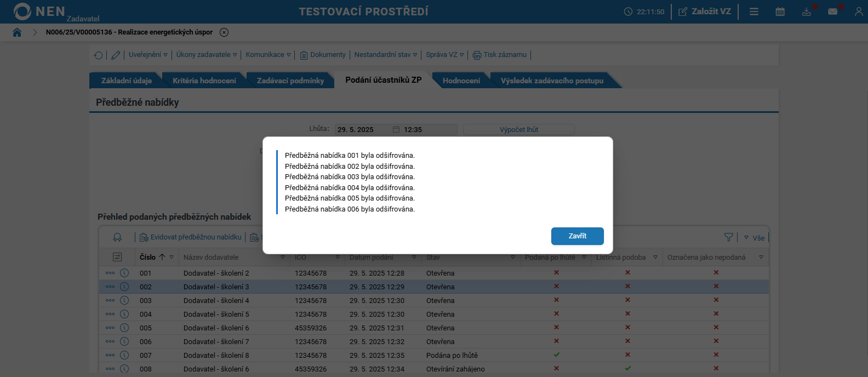Open the calendar icon in header

780,12
